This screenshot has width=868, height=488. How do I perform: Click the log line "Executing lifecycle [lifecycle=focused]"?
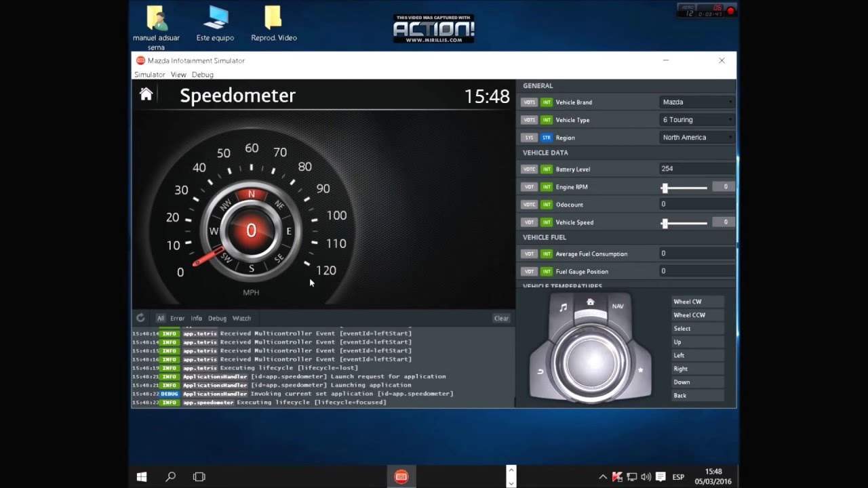coord(311,403)
